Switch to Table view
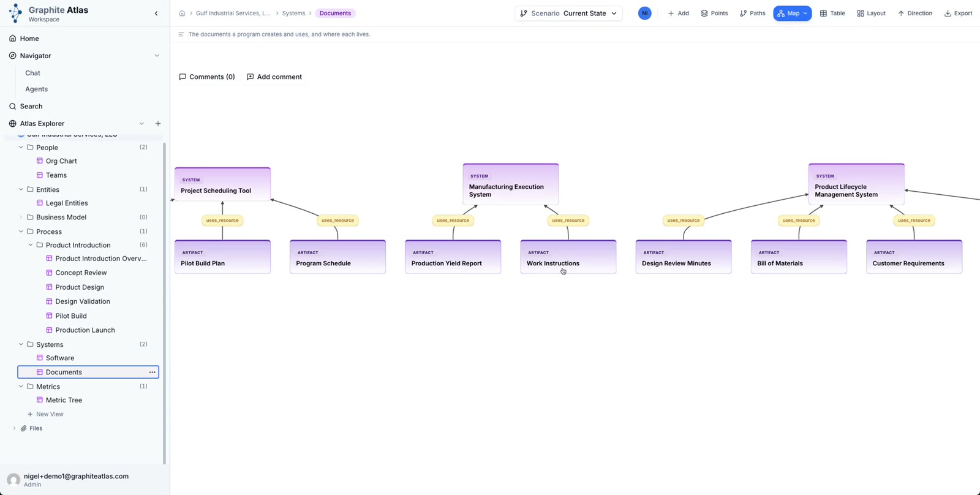 [x=832, y=13]
